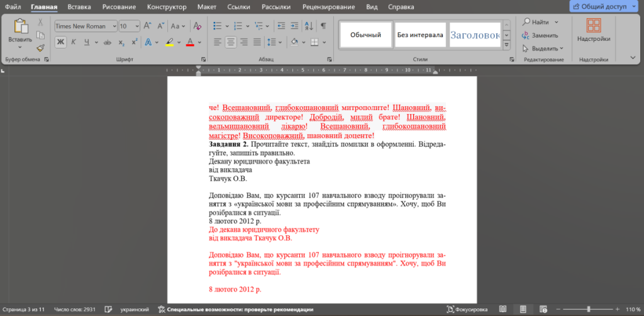Image resolution: width=644 pixels, height=316 pixels.
Task: Expand the styles gallery with the More arrow
Action: click(507, 45)
